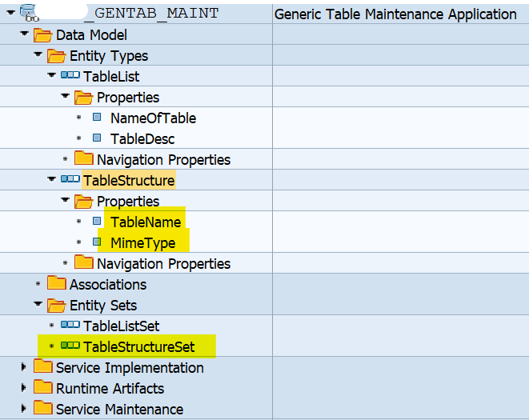Click the bullet beside Associations
This screenshot has width=529, height=420.
pos(38,284)
